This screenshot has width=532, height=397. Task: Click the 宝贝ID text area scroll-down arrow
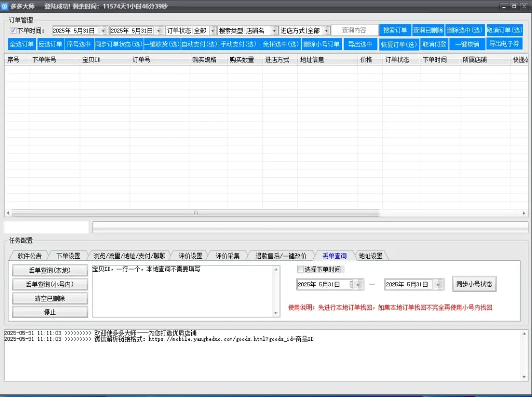click(276, 313)
